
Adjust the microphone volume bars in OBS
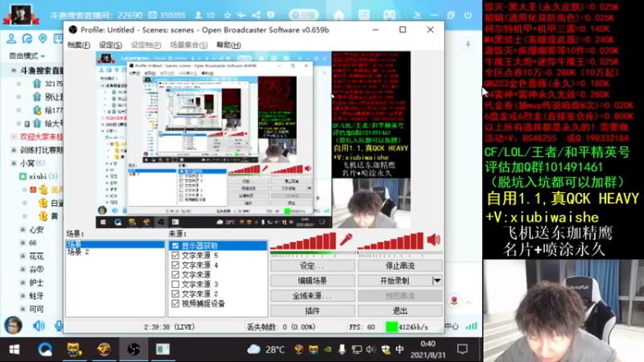click(x=303, y=241)
